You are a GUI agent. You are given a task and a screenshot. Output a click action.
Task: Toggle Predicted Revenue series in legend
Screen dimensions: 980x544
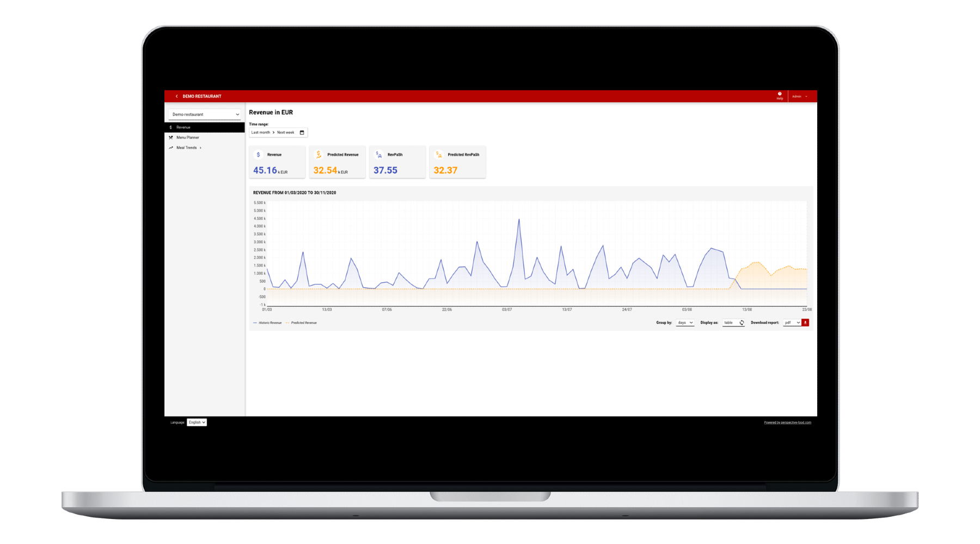[x=302, y=323]
